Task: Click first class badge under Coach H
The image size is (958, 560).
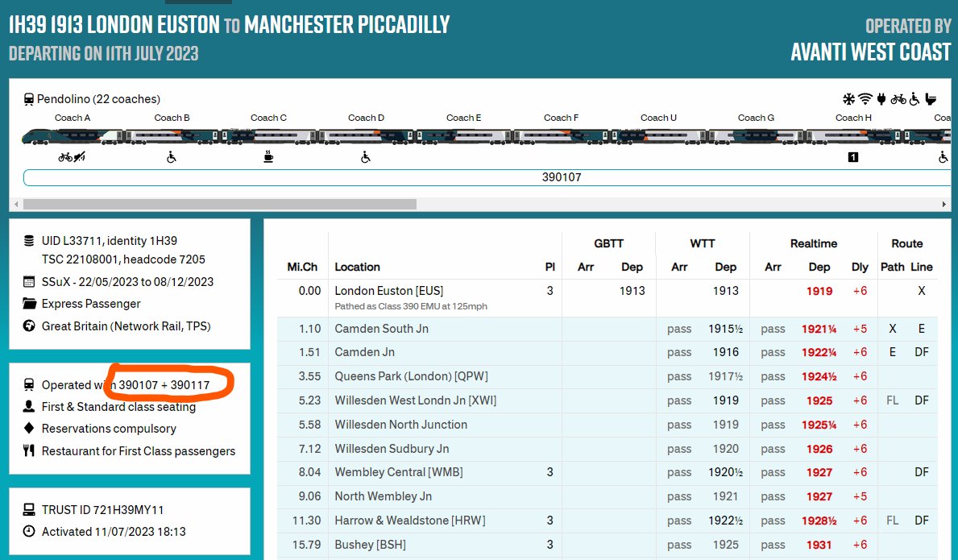Action: [853, 158]
